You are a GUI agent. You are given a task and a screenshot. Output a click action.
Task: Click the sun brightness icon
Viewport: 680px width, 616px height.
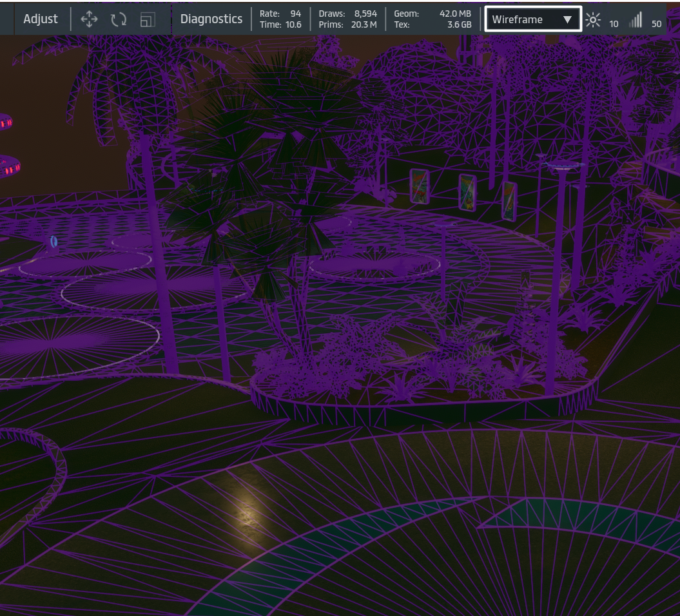(593, 20)
